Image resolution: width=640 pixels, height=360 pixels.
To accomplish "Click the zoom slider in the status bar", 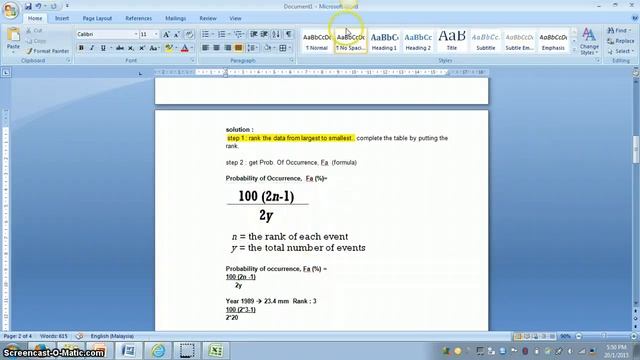I will tap(604, 336).
